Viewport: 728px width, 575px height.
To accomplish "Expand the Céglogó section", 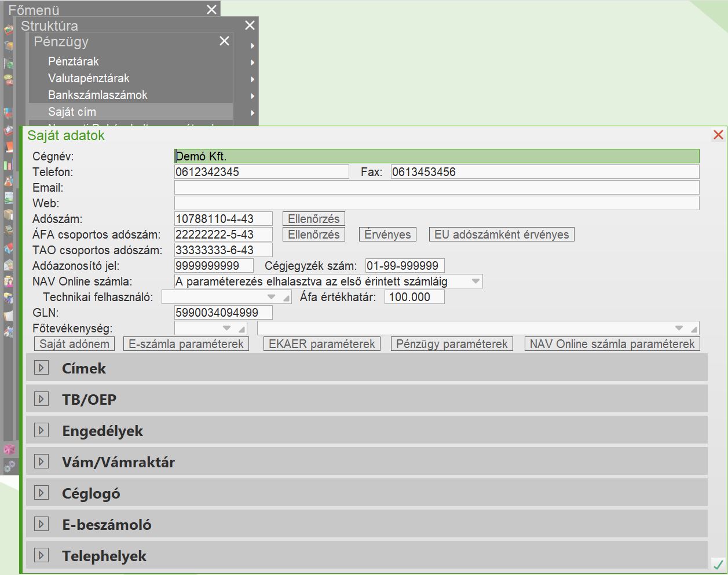I will [x=41, y=493].
